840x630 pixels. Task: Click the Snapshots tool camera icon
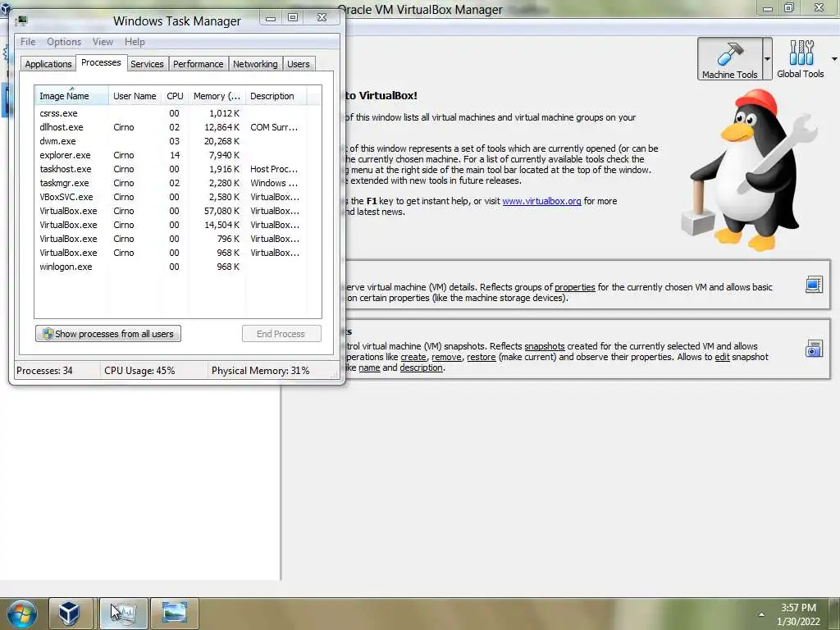coord(814,349)
